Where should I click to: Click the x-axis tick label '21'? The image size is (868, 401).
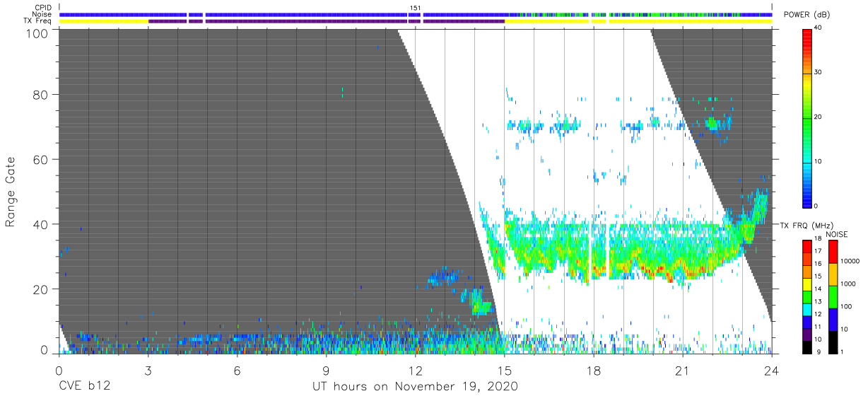coord(682,369)
